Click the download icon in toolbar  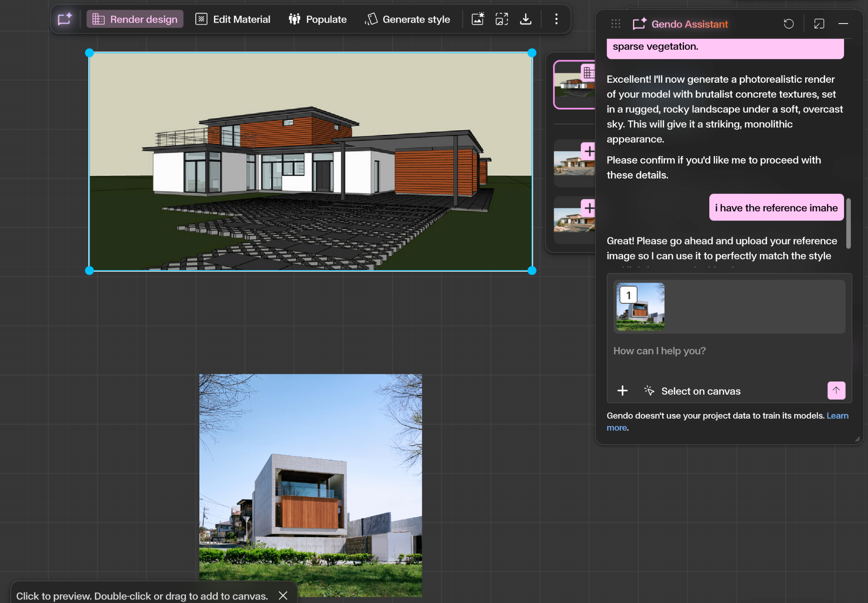coord(526,19)
